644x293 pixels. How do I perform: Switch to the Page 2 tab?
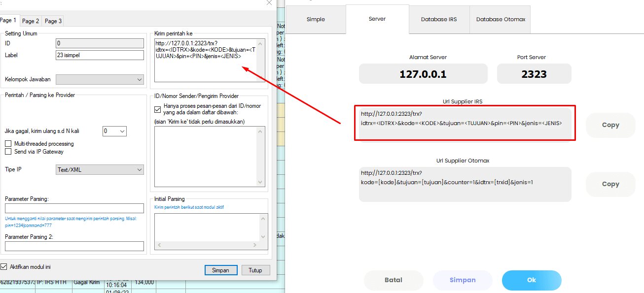[31, 21]
